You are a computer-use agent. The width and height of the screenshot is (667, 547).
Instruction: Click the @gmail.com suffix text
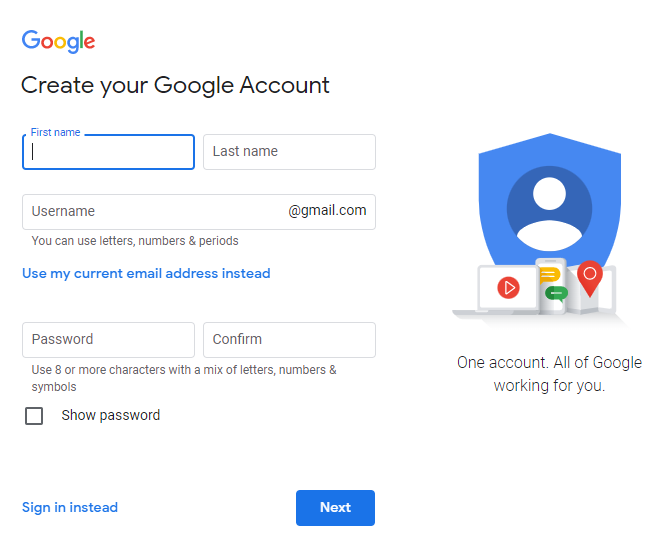tap(327, 211)
